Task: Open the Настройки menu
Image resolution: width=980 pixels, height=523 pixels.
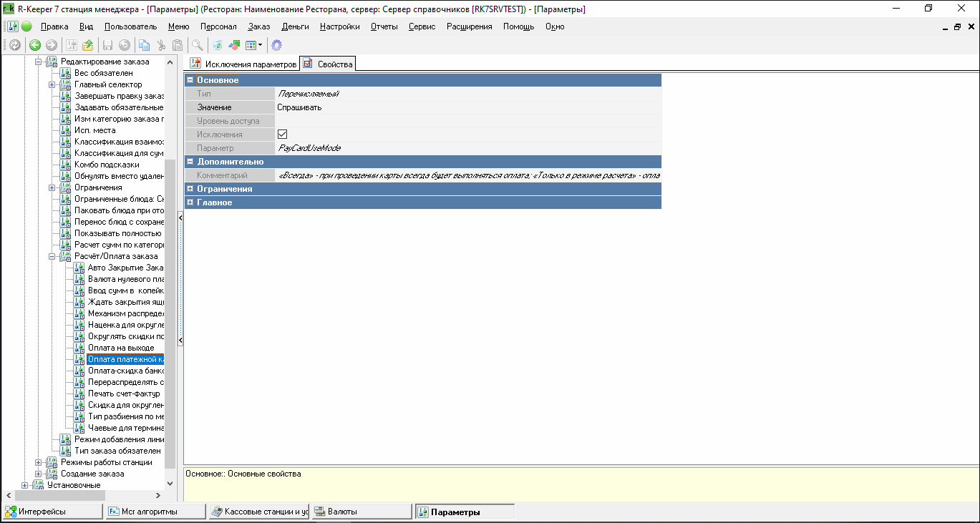Action: point(340,26)
